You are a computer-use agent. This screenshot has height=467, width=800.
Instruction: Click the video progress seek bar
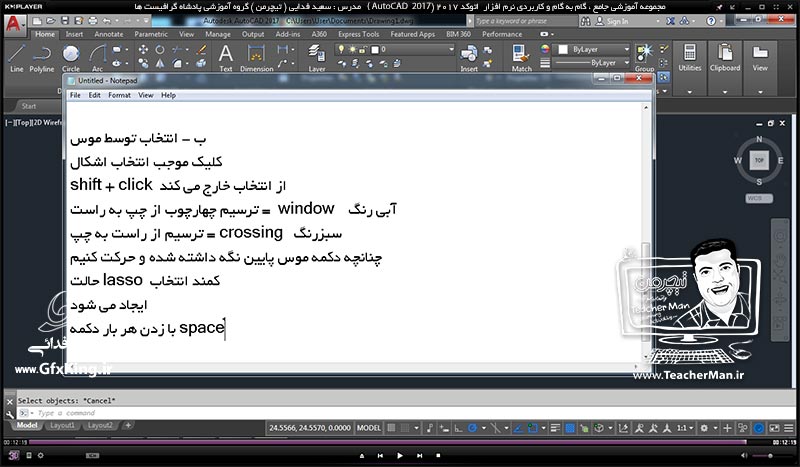pyautogui.click(x=388, y=442)
